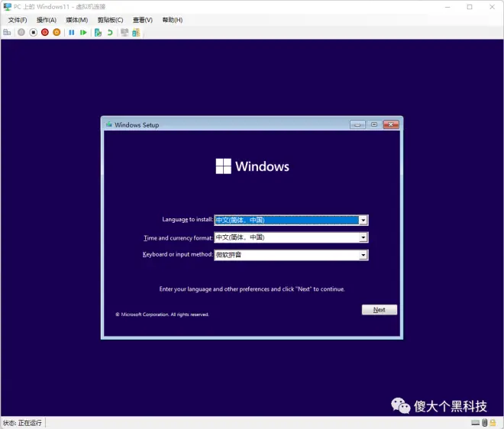
Task: Select the Language to install combo box field
Action: click(291, 220)
